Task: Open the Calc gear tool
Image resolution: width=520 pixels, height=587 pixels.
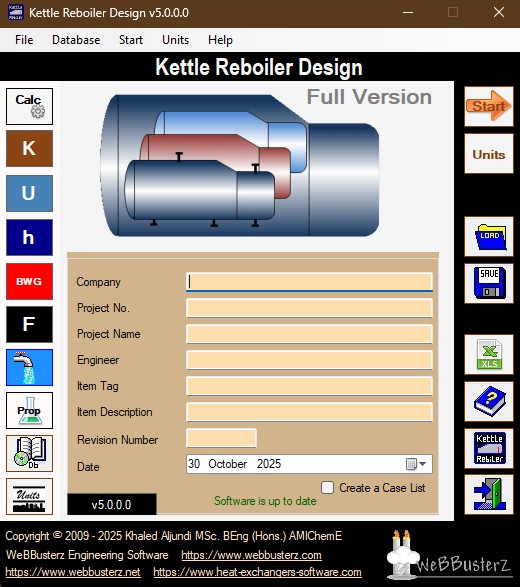Action: pyautogui.click(x=29, y=106)
